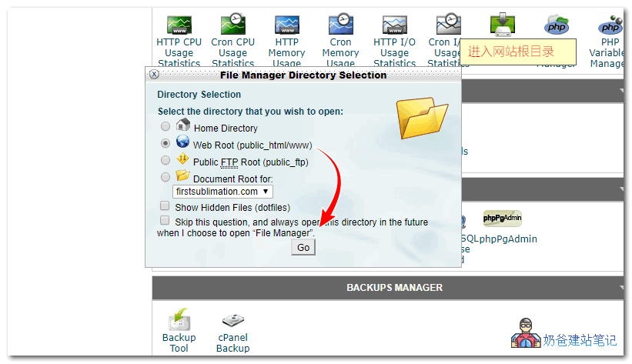Select the Home Directory radio button
This screenshot has height=364, width=632.
tap(166, 126)
